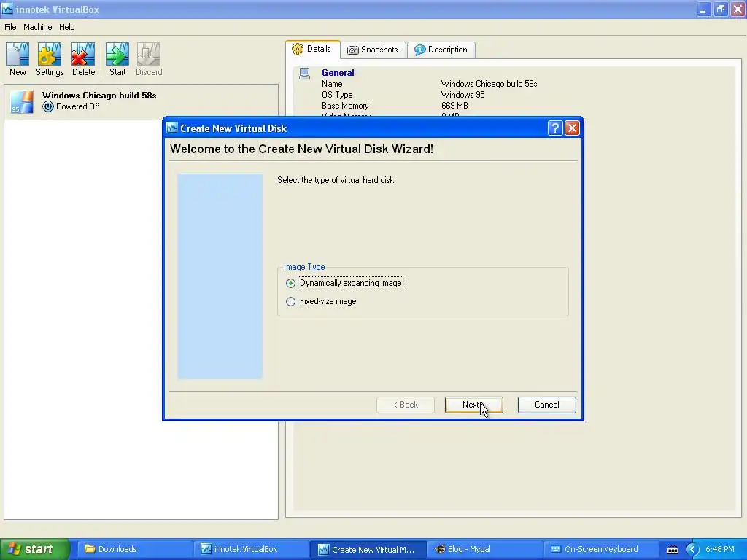Click the General section computer icon

pyautogui.click(x=304, y=74)
